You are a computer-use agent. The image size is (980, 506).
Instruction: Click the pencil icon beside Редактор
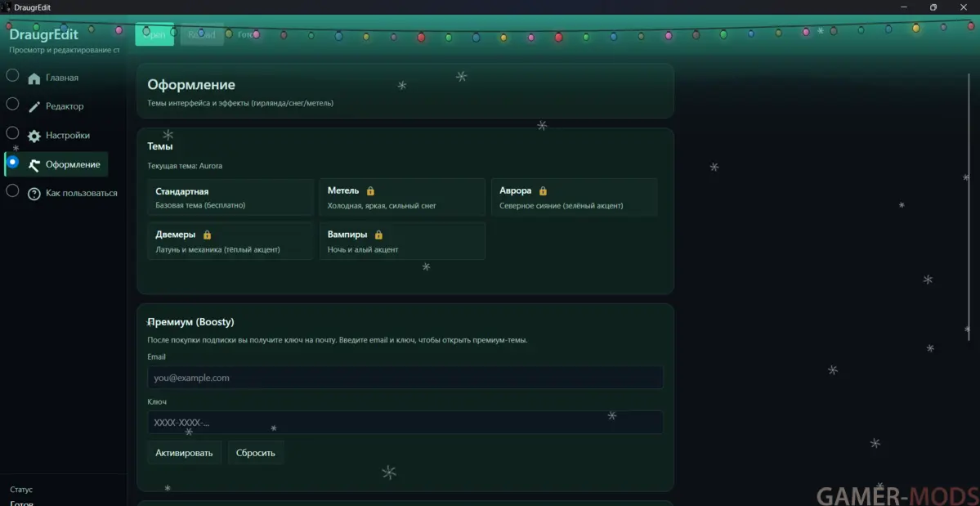[34, 107]
